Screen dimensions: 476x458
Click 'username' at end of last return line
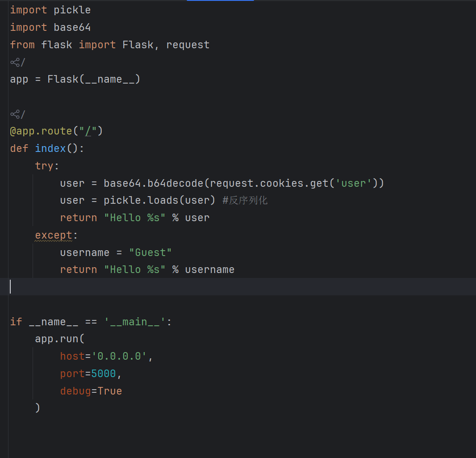[x=209, y=270]
